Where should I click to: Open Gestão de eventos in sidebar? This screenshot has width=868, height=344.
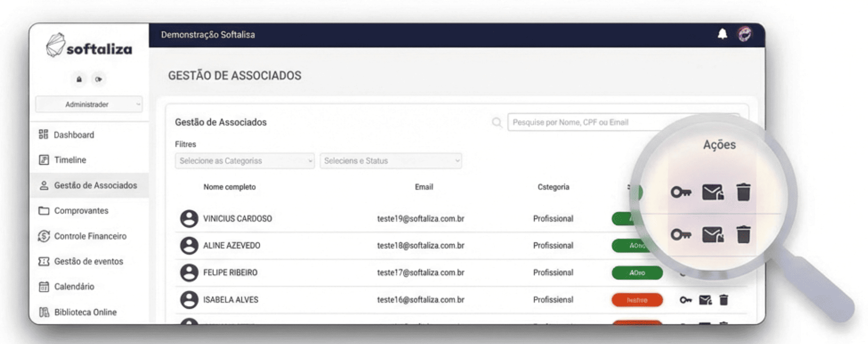88,261
